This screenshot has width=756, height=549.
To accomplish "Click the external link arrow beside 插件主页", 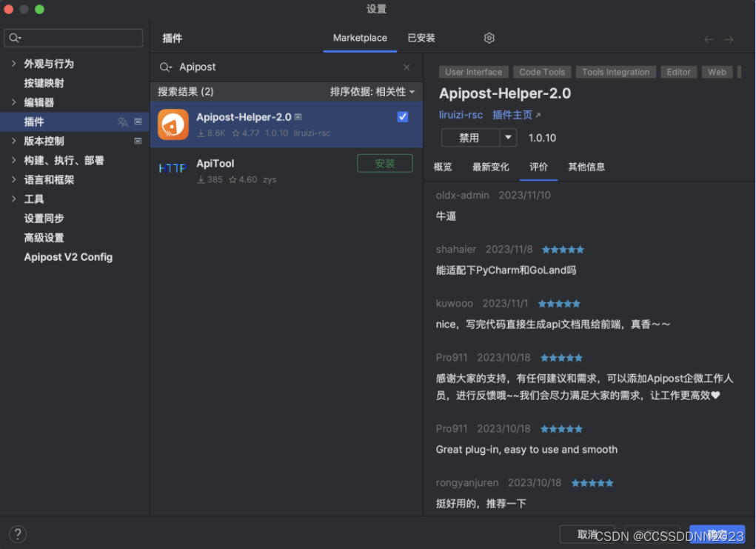I will (x=538, y=115).
